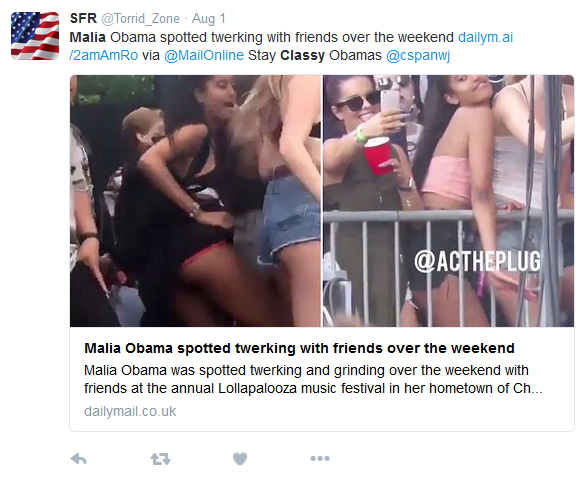Viewport: 587px width, 478px height.
Task: Open the more options ellipsis menu
Action: coord(320,458)
